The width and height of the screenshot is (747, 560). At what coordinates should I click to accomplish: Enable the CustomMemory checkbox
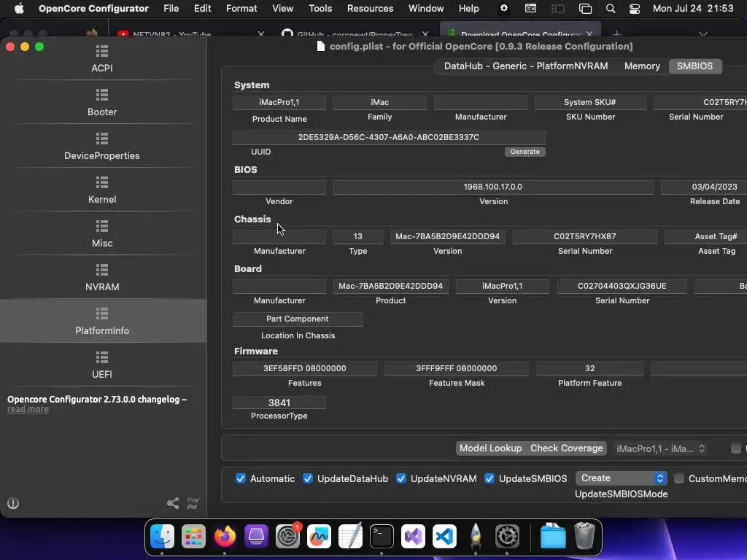click(679, 478)
